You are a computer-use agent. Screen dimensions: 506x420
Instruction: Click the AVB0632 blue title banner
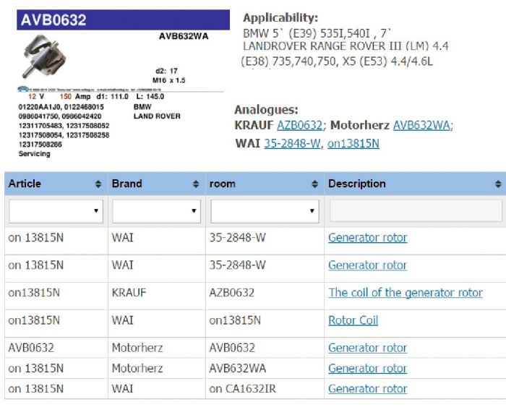point(124,20)
